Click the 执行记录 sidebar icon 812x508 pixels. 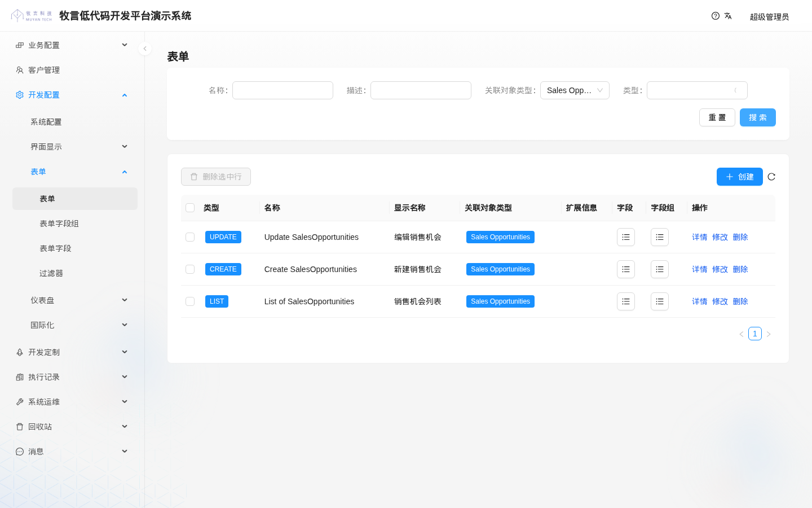click(x=20, y=377)
